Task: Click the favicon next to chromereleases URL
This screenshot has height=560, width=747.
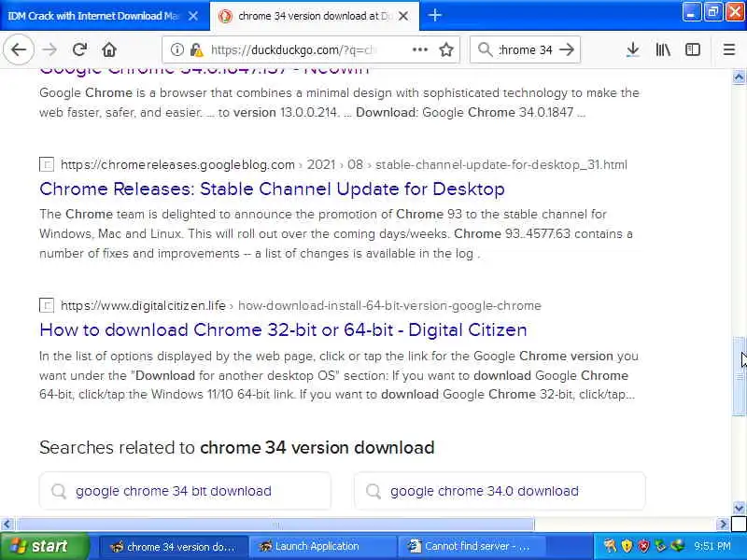Action: coord(47,165)
